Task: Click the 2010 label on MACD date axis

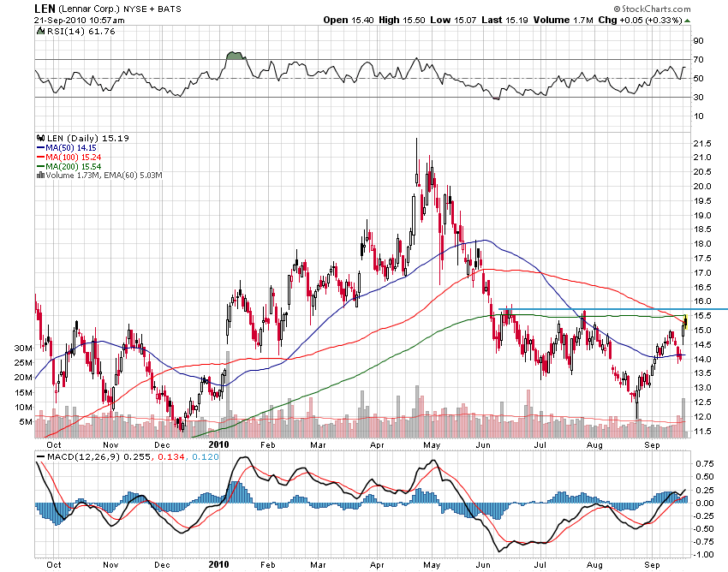Action: tap(218, 564)
